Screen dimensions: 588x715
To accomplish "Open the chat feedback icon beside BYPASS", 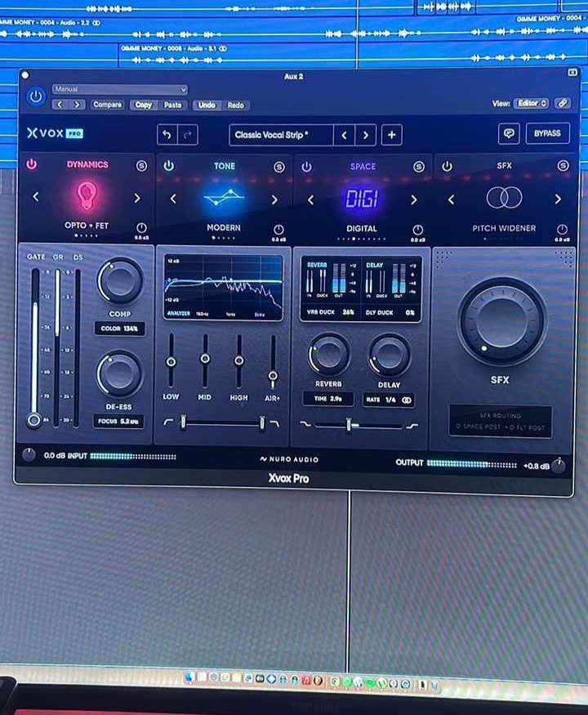I will point(509,133).
